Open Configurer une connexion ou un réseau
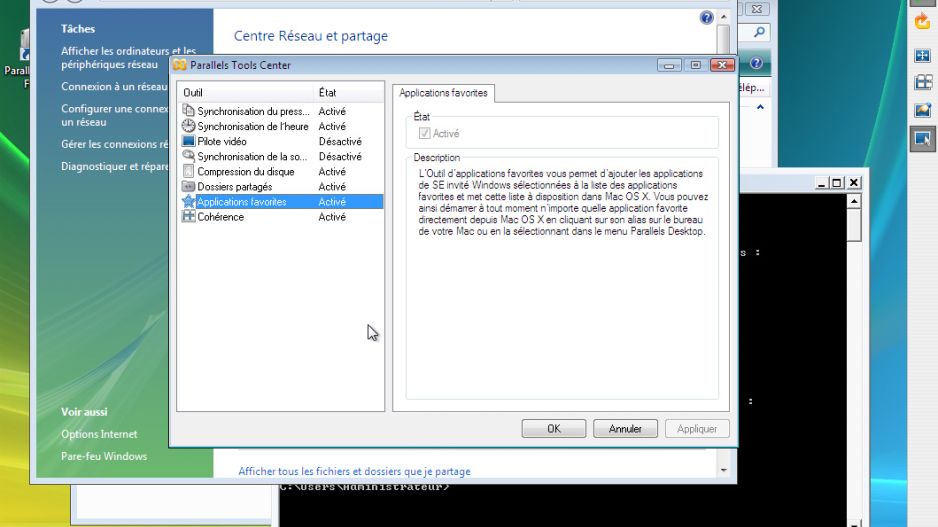The height and width of the screenshot is (527, 938). [x=114, y=115]
